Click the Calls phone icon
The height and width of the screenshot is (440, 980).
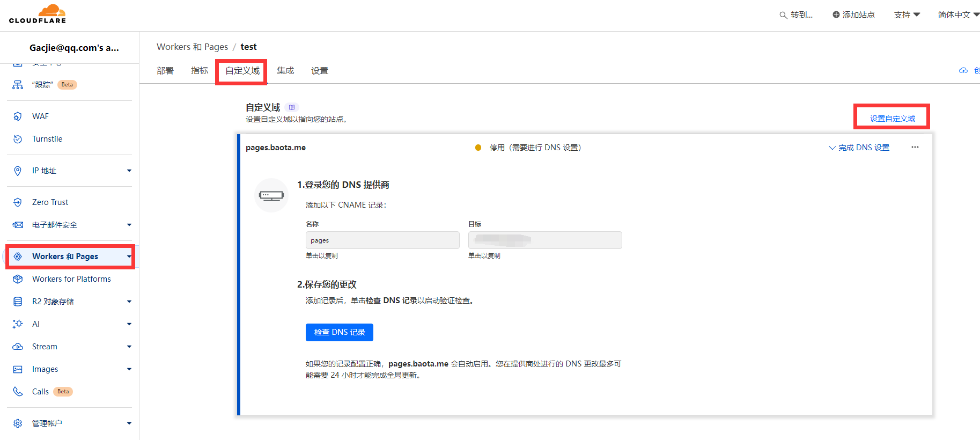tap(18, 392)
